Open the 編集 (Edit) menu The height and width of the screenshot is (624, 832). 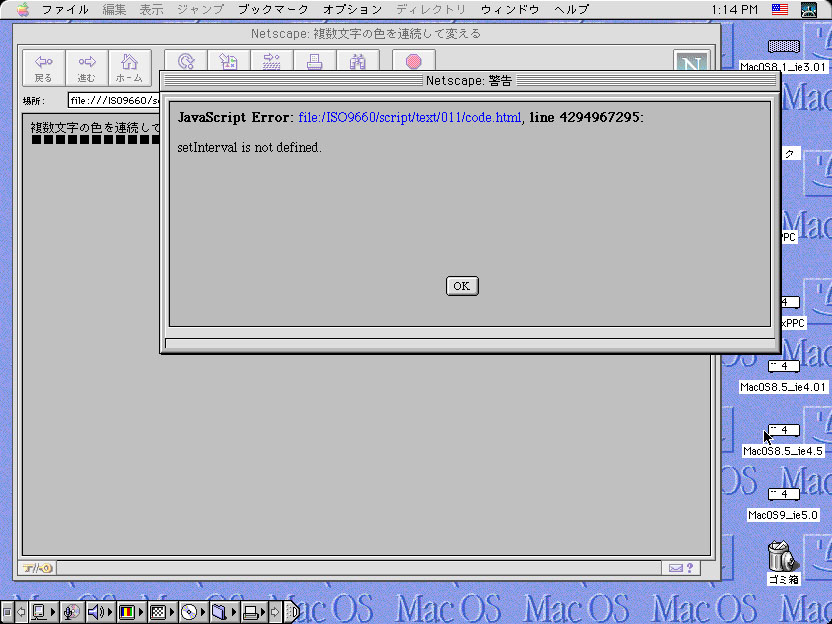pyautogui.click(x=114, y=10)
